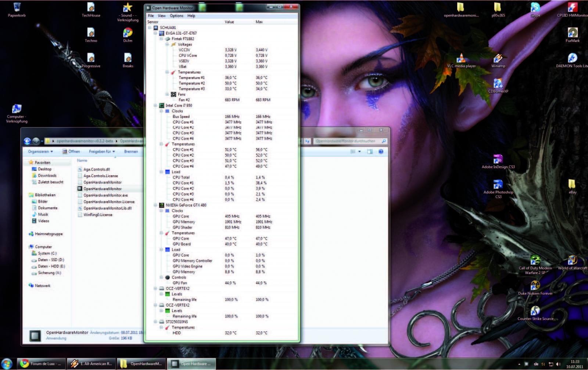Open the Counter-Strike Source desktop icon

(535, 313)
